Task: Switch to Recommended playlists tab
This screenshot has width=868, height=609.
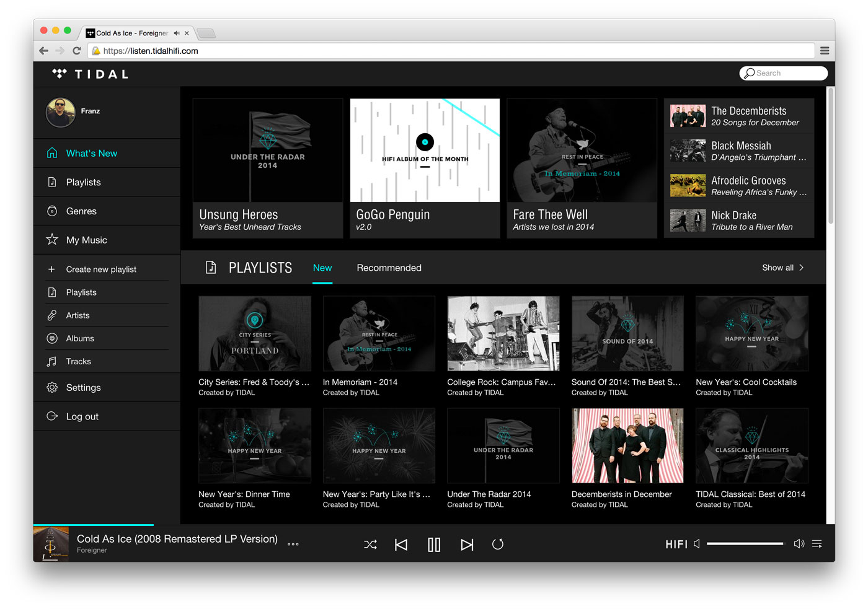Action: [389, 268]
